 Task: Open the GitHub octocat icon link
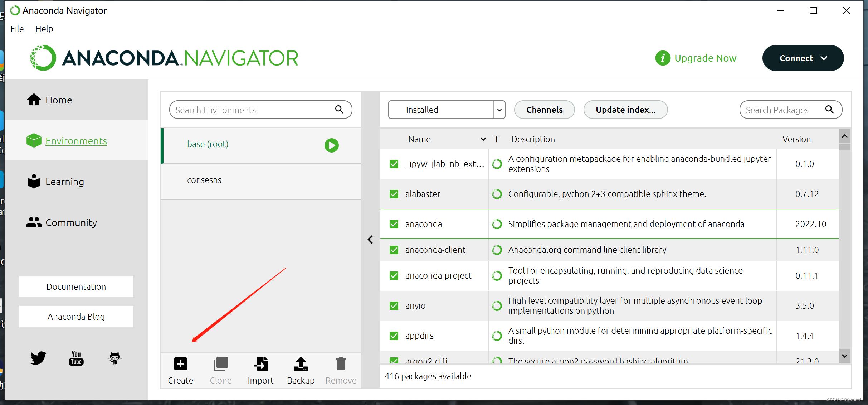point(114,358)
